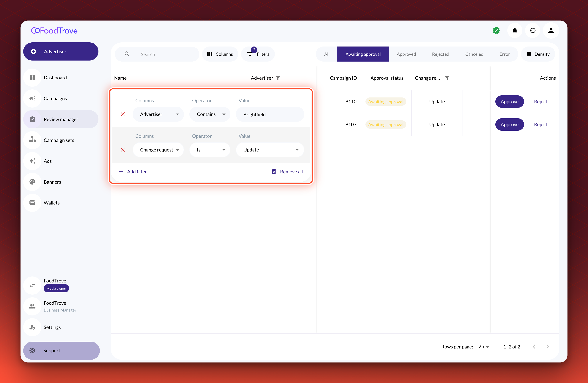
Task: Switch to the All tab
Action: tap(327, 54)
